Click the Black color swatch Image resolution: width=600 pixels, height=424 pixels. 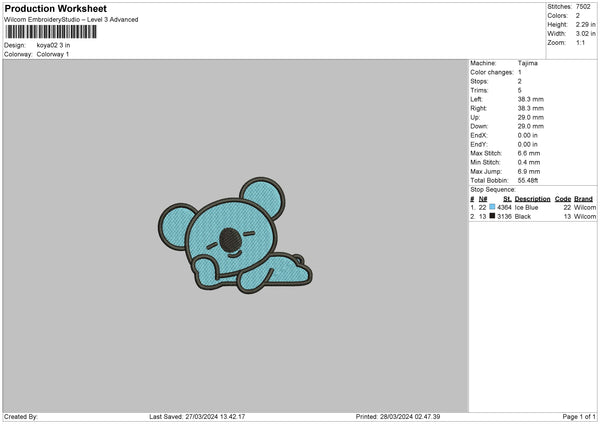tap(492, 216)
